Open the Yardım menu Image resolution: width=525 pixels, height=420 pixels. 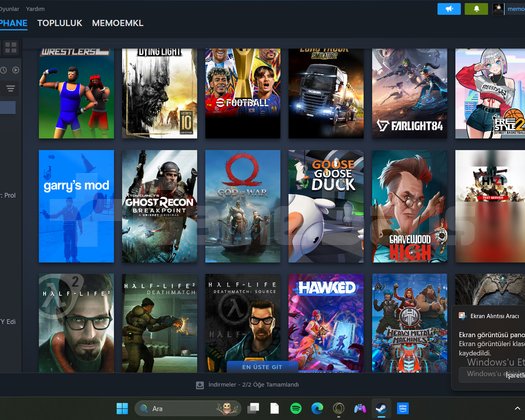pyautogui.click(x=35, y=9)
